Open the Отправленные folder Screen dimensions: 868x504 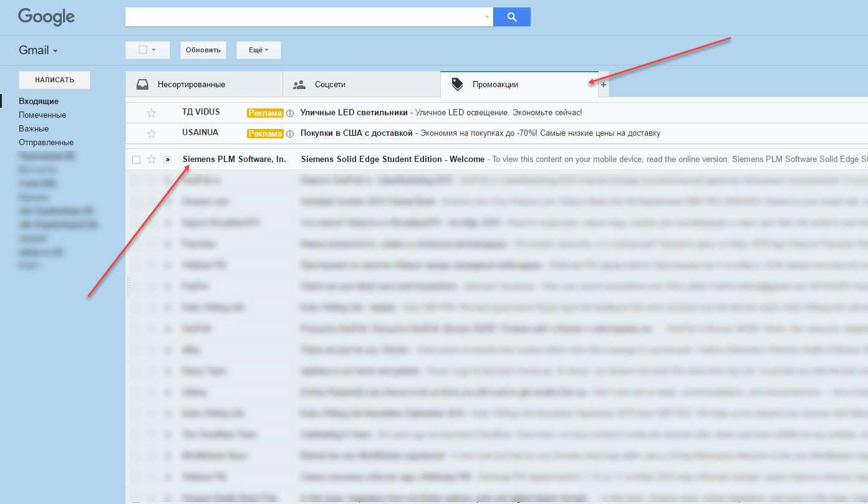[x=46, y=142]
